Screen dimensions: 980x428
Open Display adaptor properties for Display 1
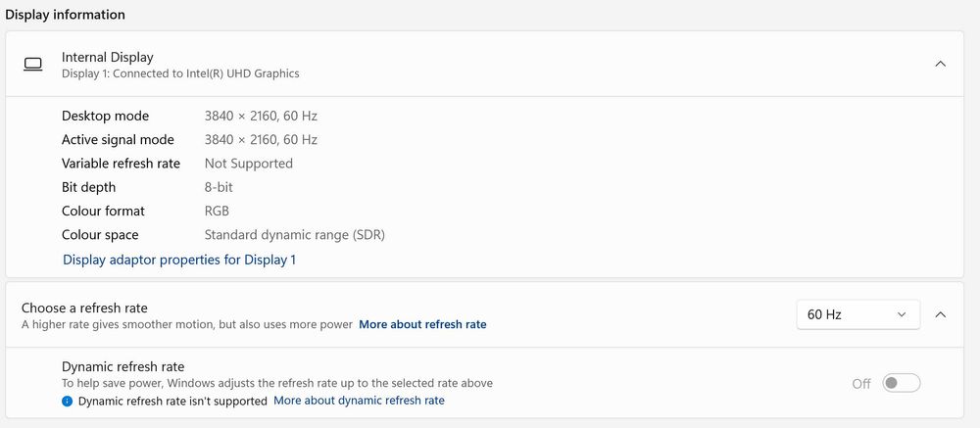[x=179, y=260]
